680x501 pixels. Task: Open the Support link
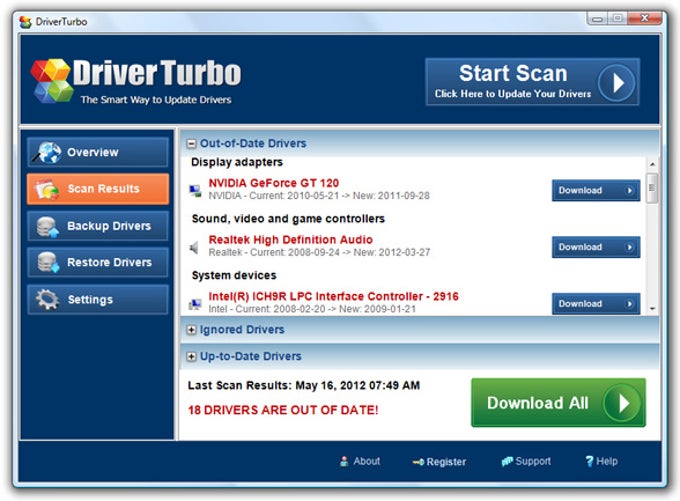click(x=526, y=462)
